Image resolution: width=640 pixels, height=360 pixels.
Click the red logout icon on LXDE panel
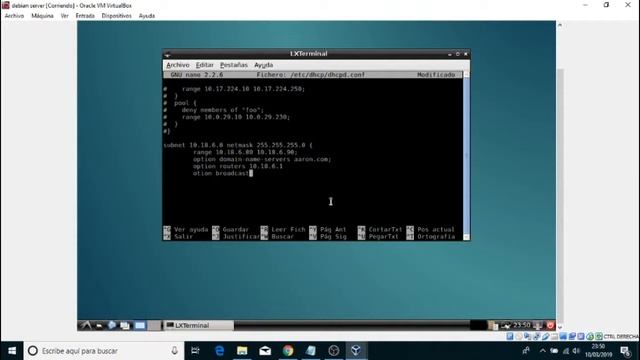click(551, 325)
